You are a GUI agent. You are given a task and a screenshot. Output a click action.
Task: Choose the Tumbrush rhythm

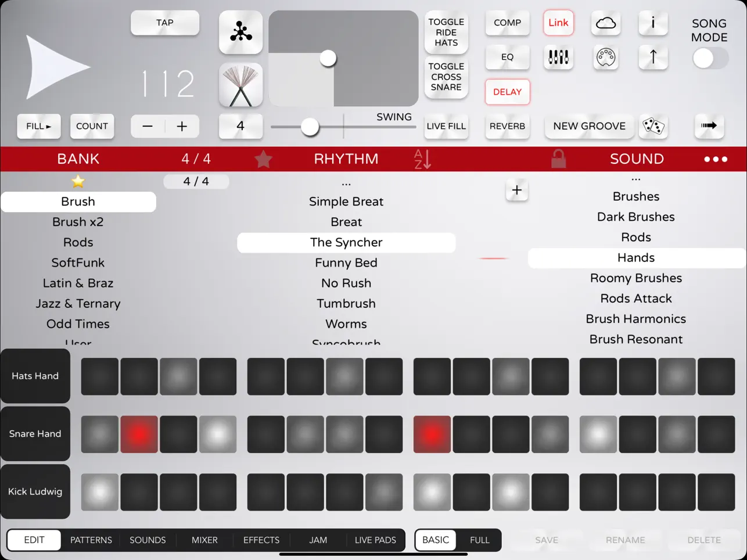[346, 303]
